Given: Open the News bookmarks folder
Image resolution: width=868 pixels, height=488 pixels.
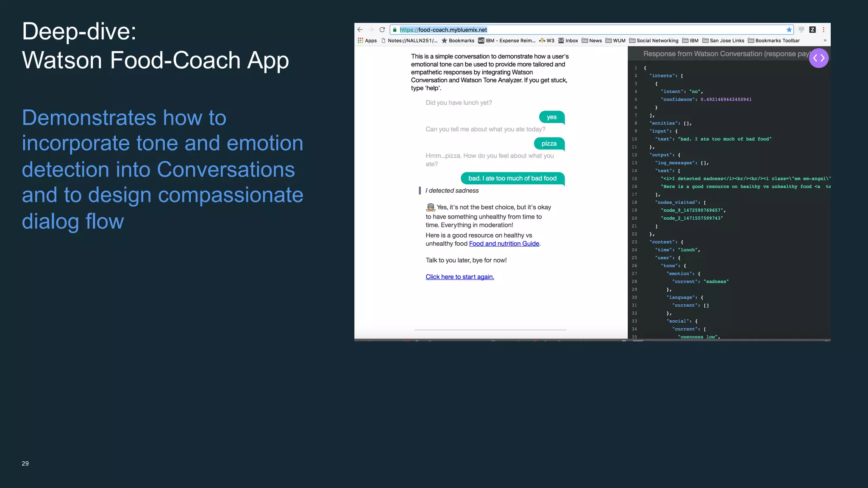Looking at the screenshot, I should tap(592, 41).
